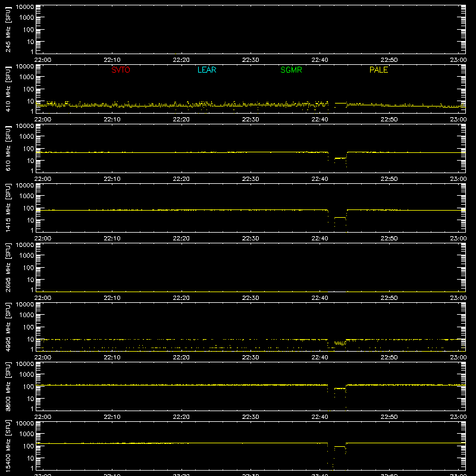Click the 10 value on 15400 MHz axis
476x476 pixels.
tap(30, 458)
